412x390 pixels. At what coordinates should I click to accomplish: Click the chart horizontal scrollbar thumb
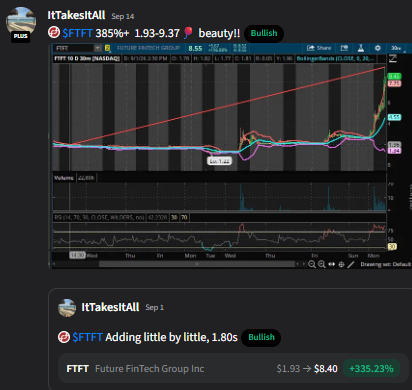197,264
